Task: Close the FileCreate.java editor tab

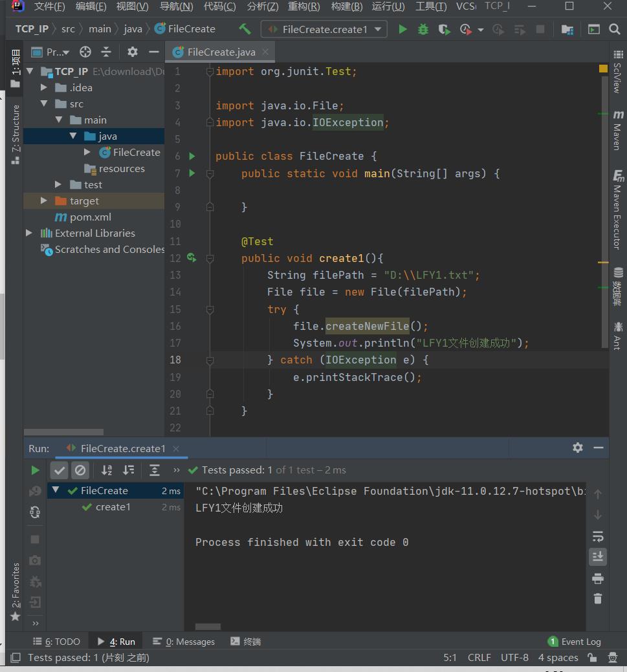Action: (x=265, y=52)
